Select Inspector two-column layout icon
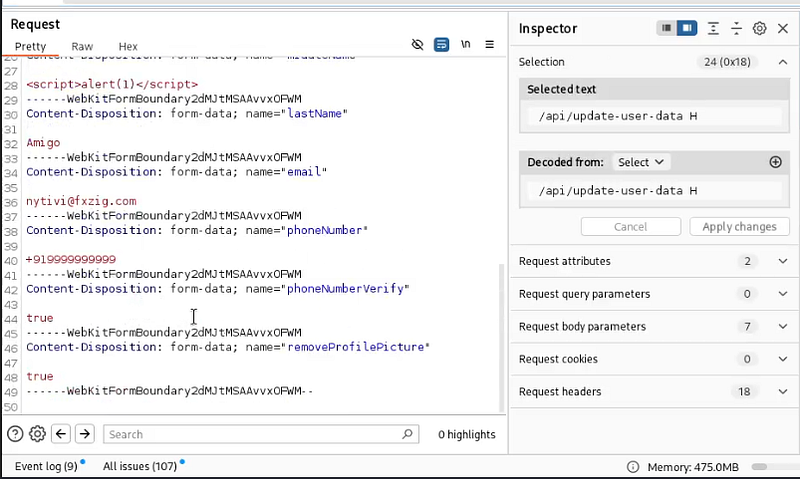 pos(687,28)
